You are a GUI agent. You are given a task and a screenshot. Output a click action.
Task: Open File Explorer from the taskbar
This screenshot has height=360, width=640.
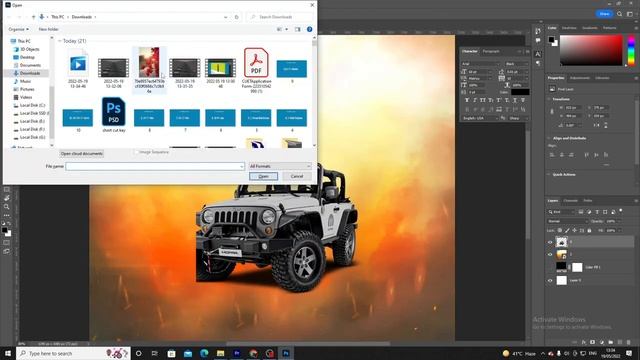(220, 353)
